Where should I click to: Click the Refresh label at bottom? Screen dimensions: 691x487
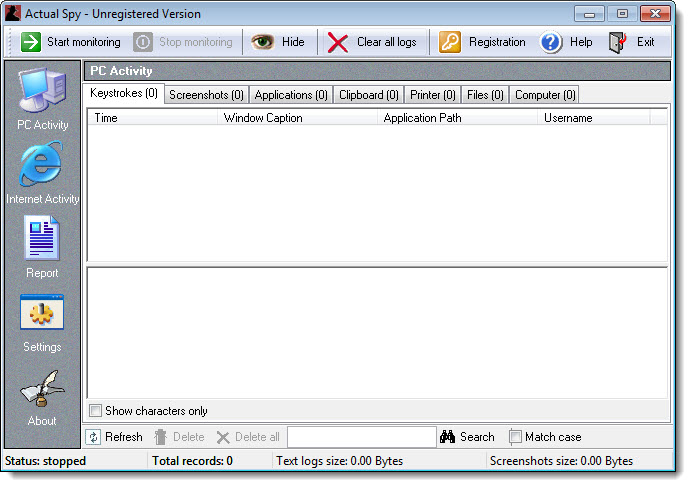(x=124, y=437)
